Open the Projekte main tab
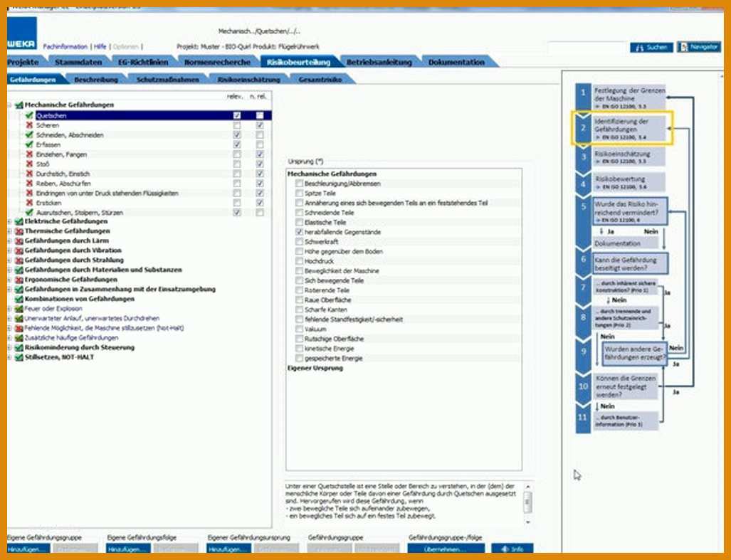 click(23, 62)
